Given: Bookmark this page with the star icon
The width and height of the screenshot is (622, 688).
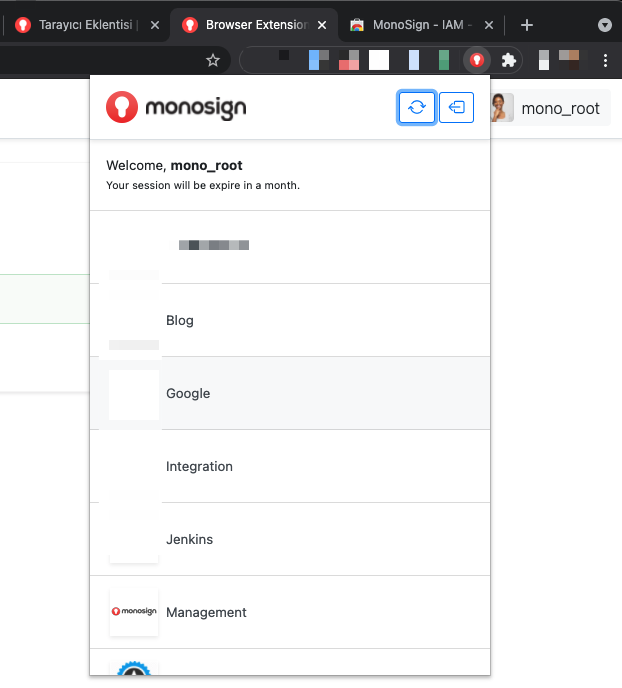Looking at the screenshot, I should (x=213, y=60).
